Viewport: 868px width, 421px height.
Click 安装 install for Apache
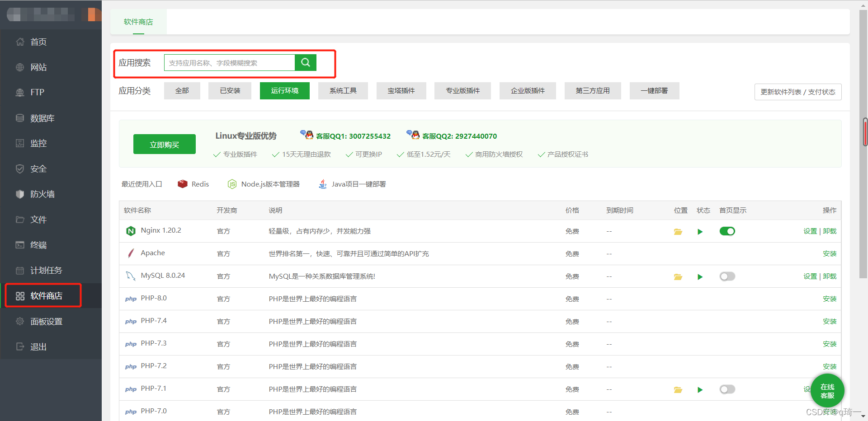click(x=830, y=254)
